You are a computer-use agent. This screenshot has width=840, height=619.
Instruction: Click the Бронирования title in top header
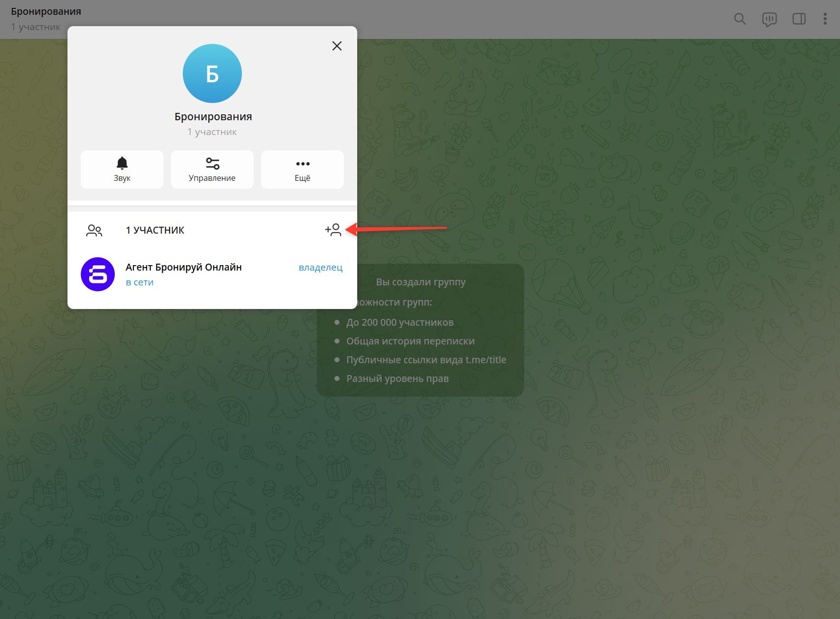46,11
